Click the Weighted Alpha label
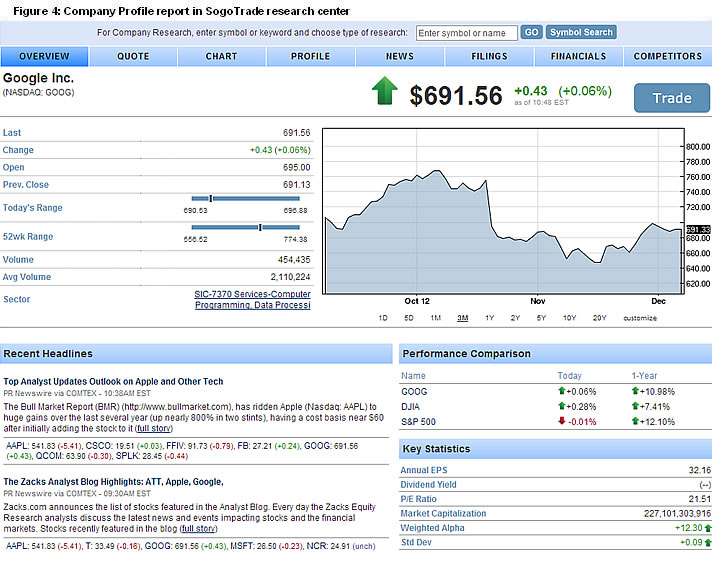 (432, 528)
